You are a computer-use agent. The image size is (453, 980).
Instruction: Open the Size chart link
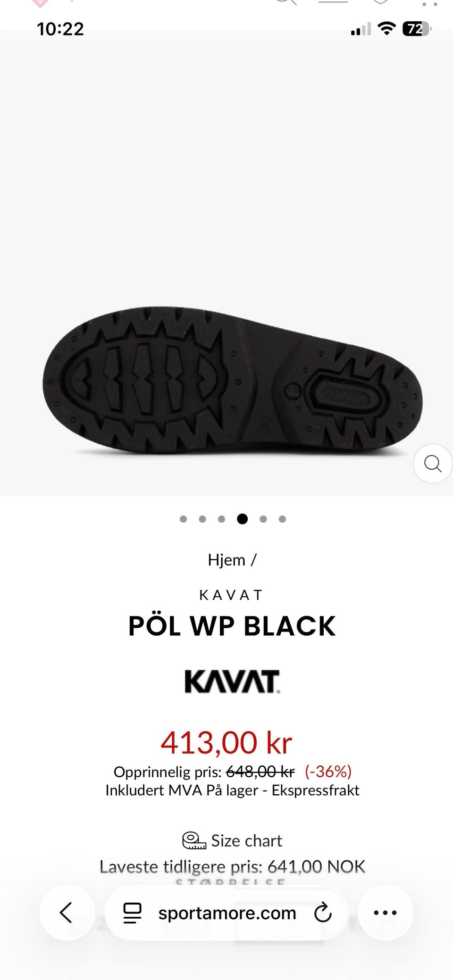pos(246,840)
